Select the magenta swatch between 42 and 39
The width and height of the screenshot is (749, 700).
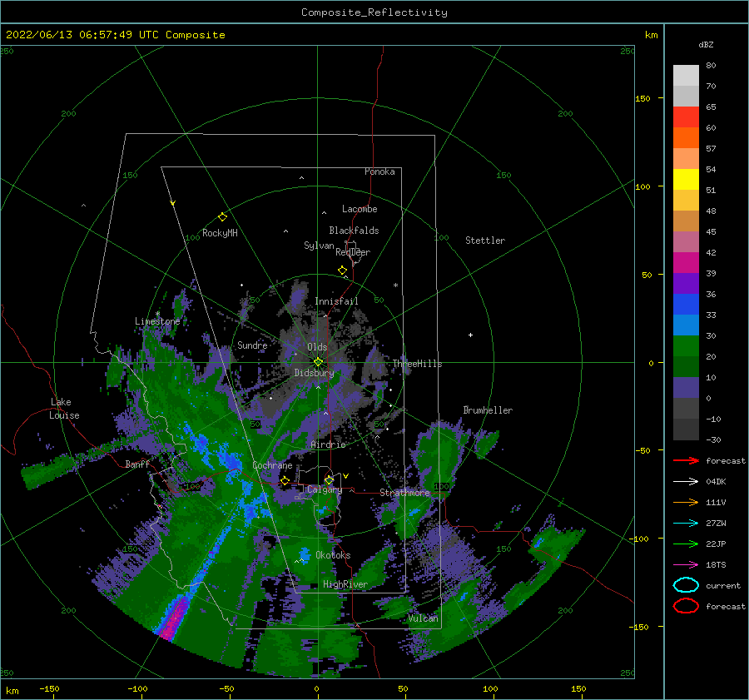[x=686, y=262]
